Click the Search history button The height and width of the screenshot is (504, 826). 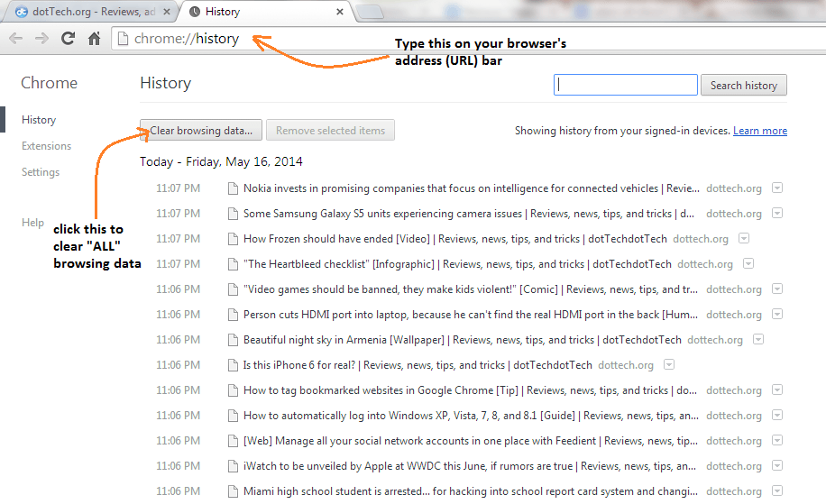[743, 85]
